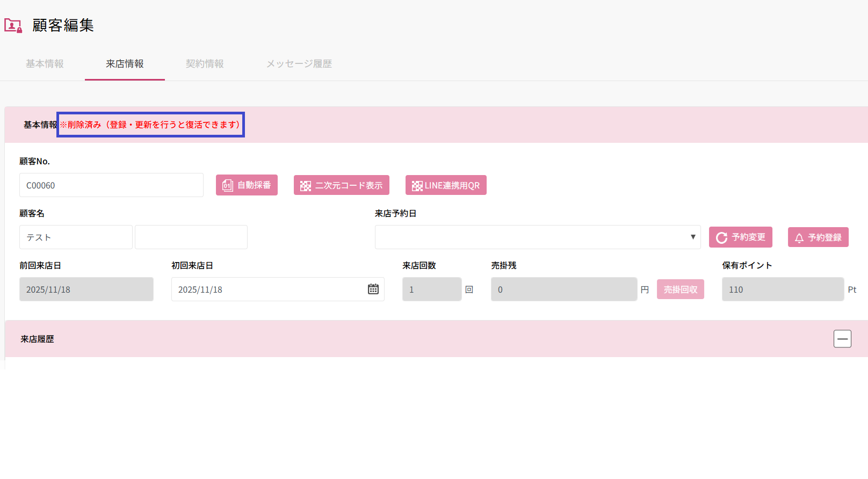
Task: Open the 来店予約日 dropdown
Action: pyautogui.click(x=537, y=237)
